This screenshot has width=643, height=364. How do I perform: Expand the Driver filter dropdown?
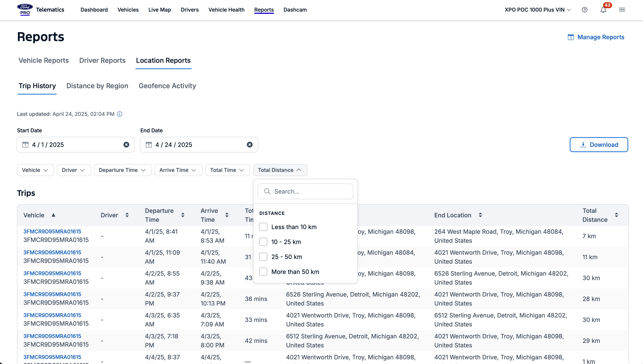[73, 170]
